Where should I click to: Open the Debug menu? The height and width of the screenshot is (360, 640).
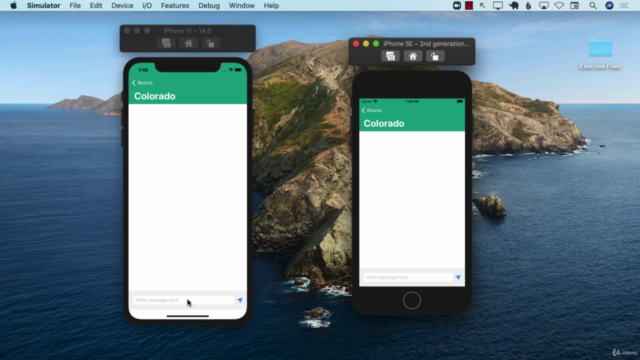click(x=209, y=5)
